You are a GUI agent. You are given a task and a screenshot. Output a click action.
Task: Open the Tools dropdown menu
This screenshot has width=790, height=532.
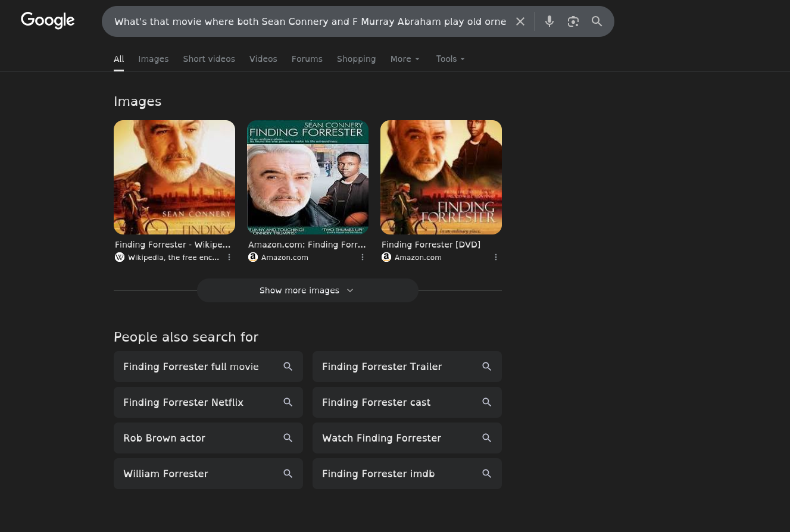point(450,59)
